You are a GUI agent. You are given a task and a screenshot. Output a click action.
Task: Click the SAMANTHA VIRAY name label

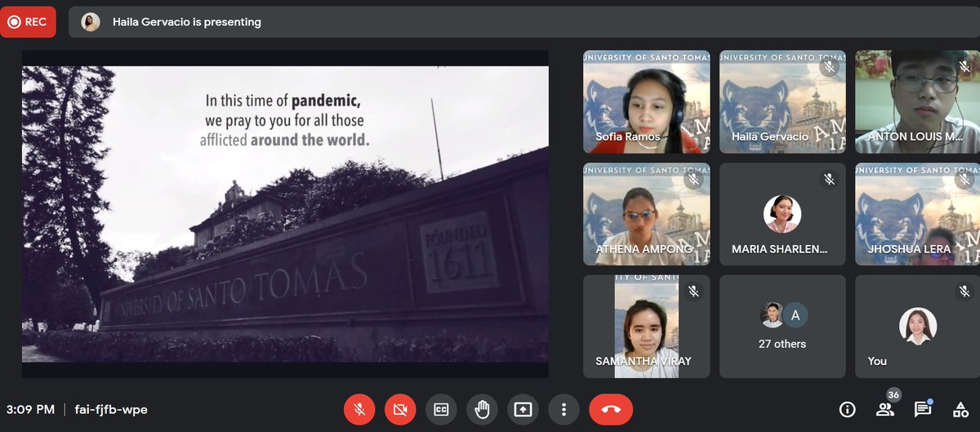643,361
